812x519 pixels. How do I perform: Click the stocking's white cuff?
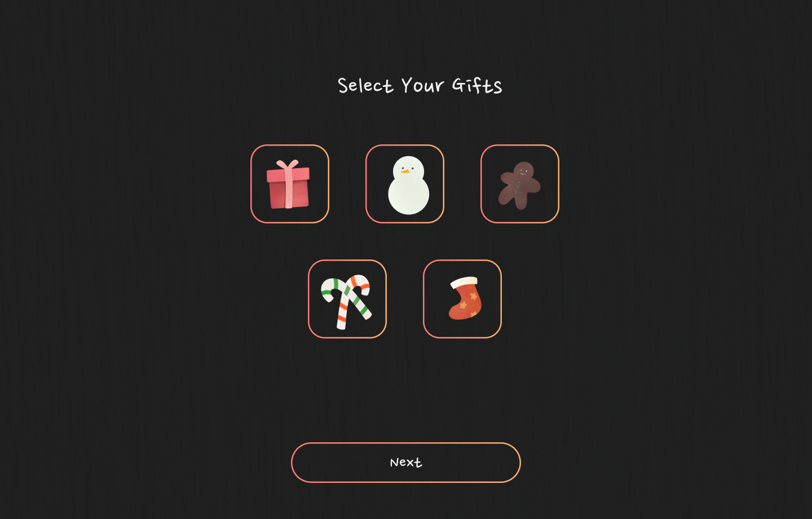pyautogui.click(x=464, y=283)
